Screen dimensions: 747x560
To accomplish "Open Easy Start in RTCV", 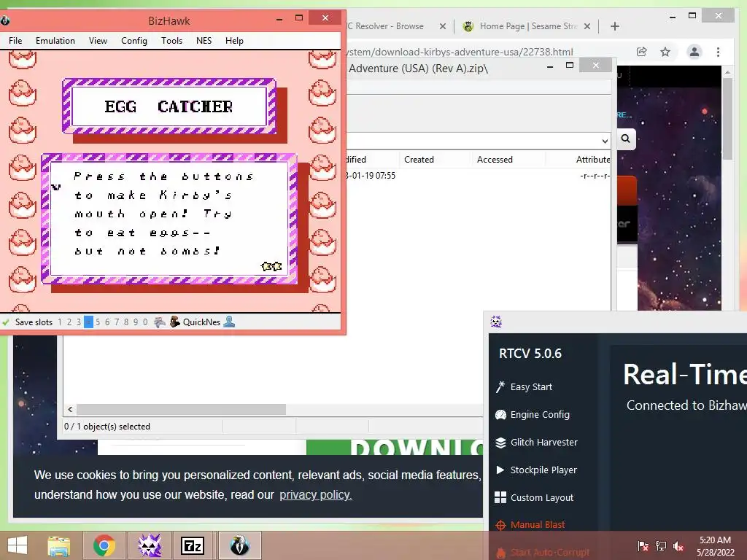I will (531, 387).
